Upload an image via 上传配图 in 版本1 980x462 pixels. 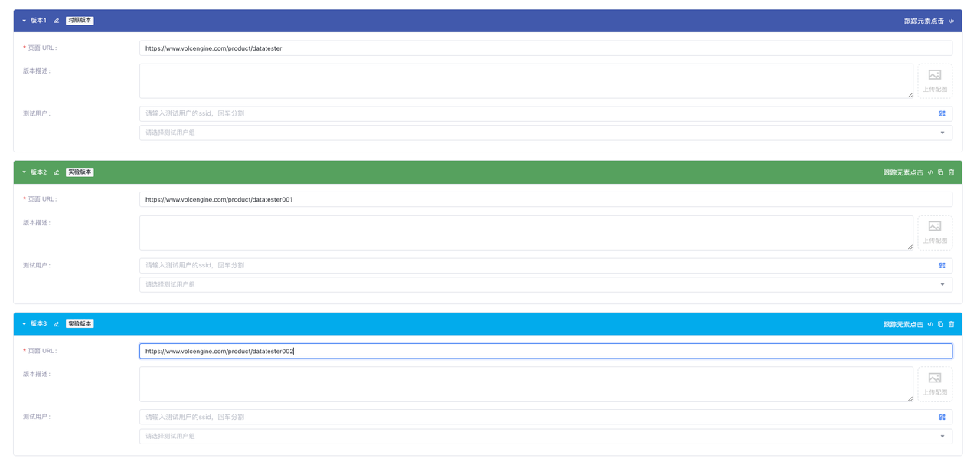[x=935, y=81]
